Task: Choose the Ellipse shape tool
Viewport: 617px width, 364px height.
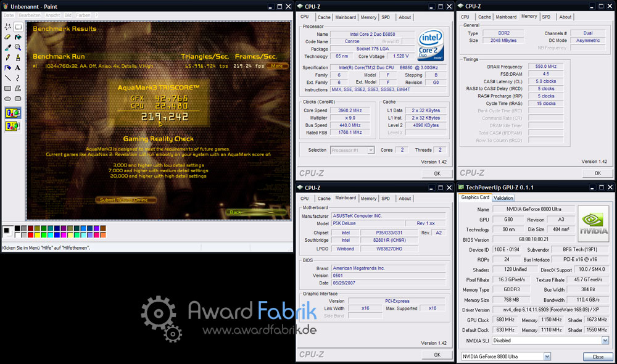Action: pyautogui.click(x=7, y=98)
